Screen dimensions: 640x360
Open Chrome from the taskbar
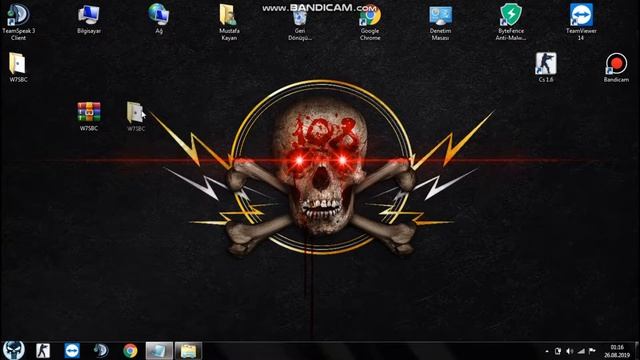pos(130,351)
